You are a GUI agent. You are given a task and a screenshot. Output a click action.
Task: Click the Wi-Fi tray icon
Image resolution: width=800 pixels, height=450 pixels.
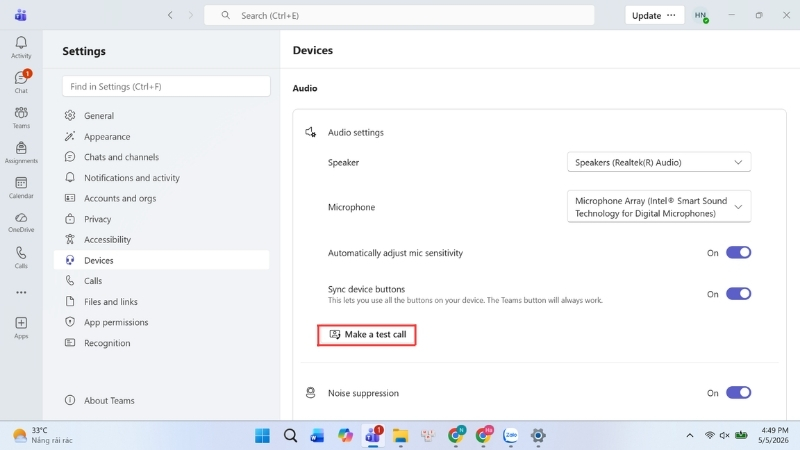tap(709, 435)
